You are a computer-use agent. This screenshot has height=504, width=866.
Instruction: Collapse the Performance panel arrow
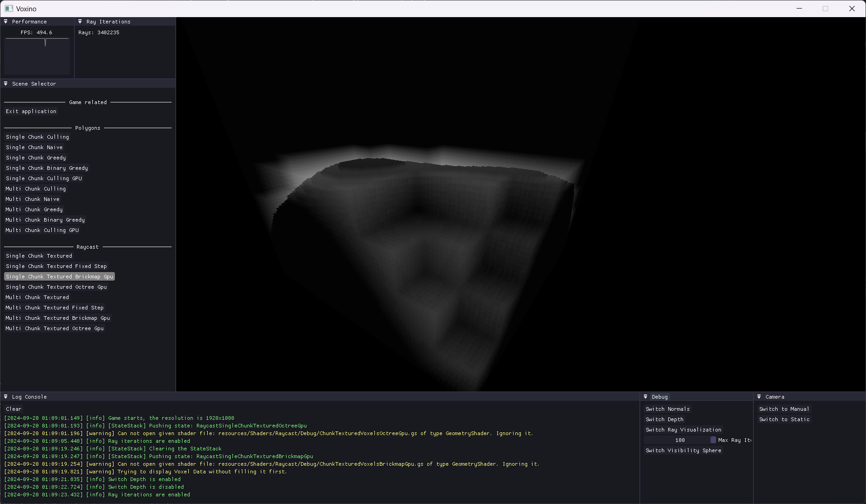coord(6,22)
